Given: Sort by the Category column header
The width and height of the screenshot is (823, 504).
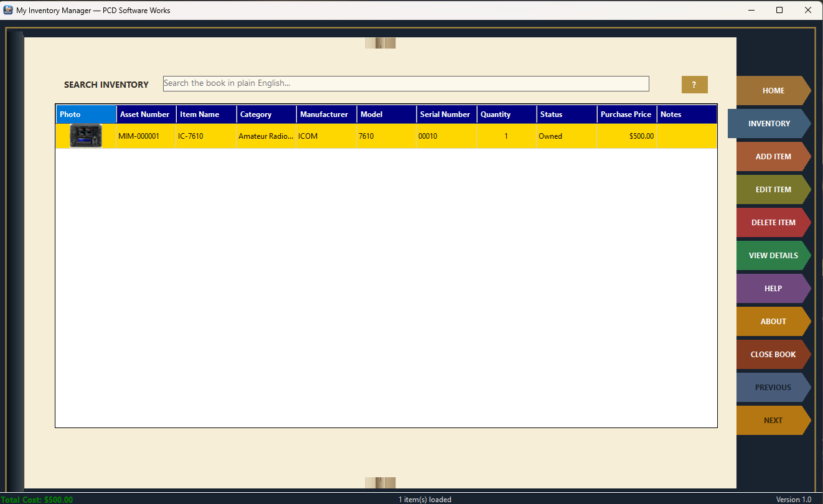Looking at the screenshot, I should point(266,114).
